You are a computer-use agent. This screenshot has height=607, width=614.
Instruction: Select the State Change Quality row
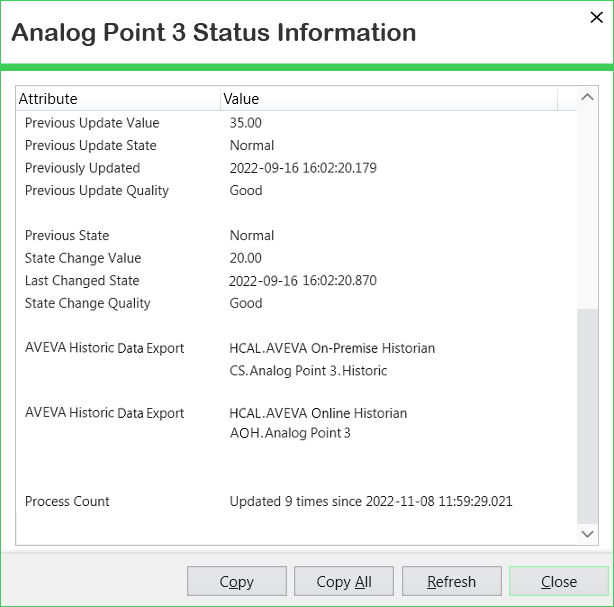(87, 303)
